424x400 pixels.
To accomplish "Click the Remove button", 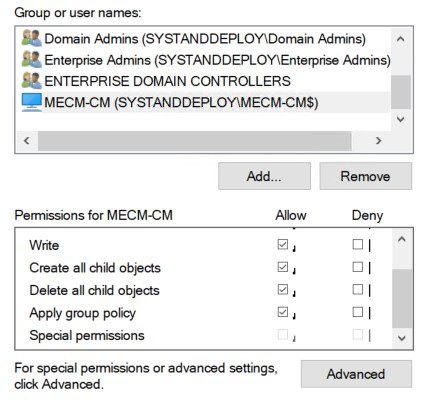I will [366, 176].
